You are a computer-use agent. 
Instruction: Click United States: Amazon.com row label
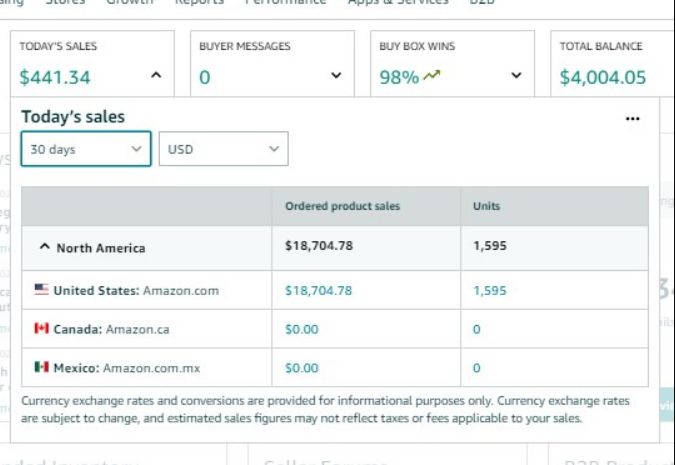tap(136, 291)
